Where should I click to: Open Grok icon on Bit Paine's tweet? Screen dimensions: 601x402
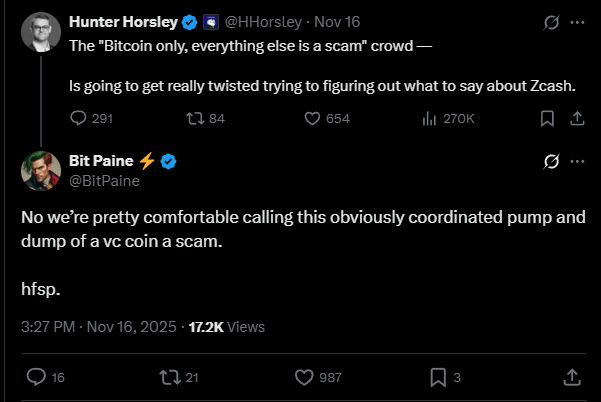click(548, 162)
